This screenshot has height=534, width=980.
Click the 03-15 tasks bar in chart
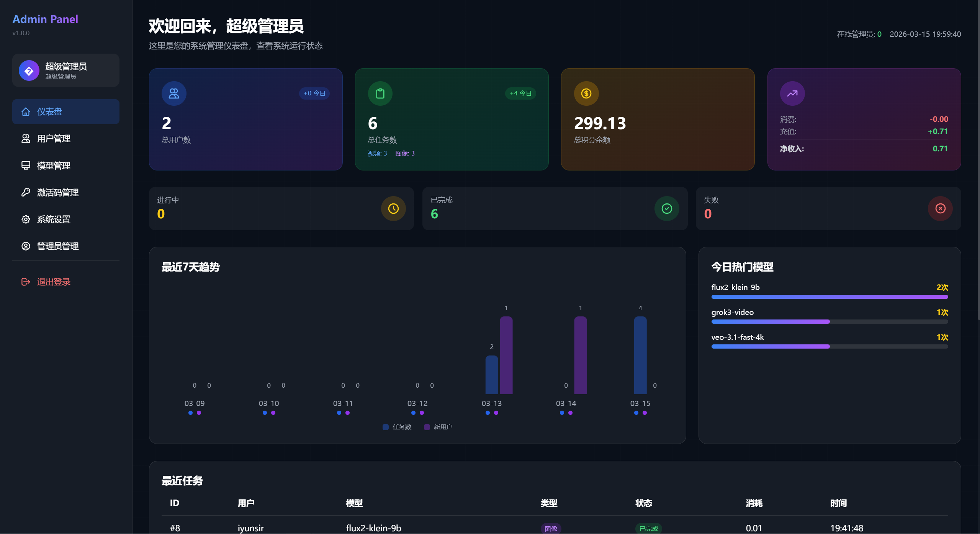point(640,355)
